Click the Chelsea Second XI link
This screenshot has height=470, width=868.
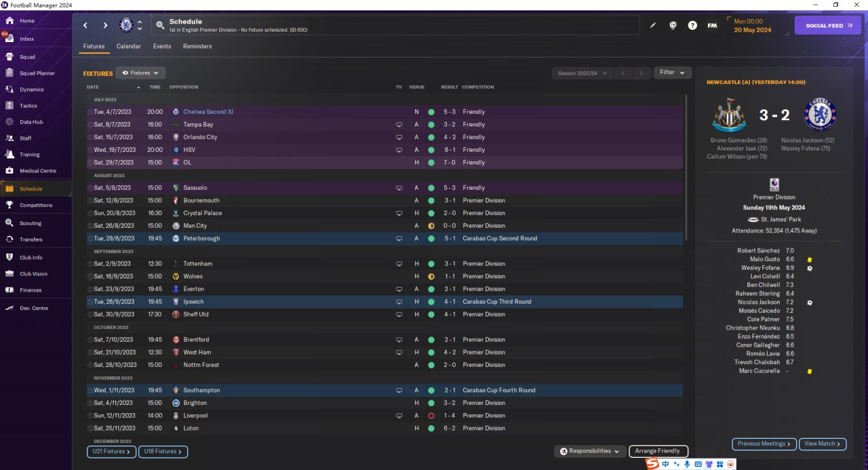coord(208,112)
